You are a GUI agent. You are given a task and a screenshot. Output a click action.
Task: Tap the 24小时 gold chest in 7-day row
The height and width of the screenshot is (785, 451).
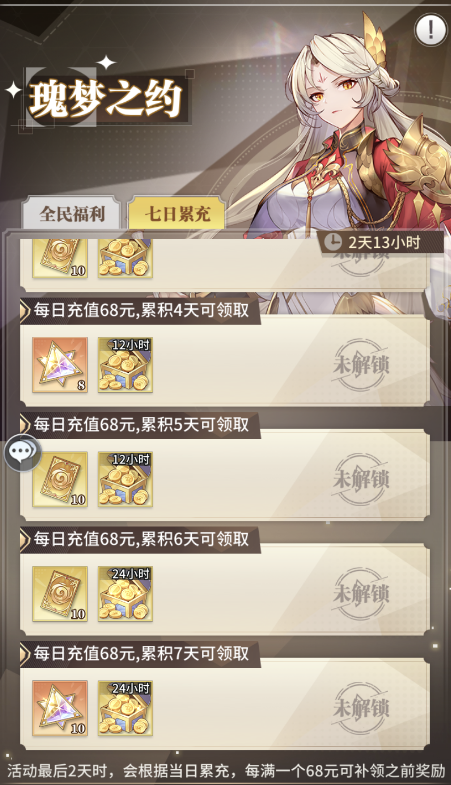click(x=125, y=708)
